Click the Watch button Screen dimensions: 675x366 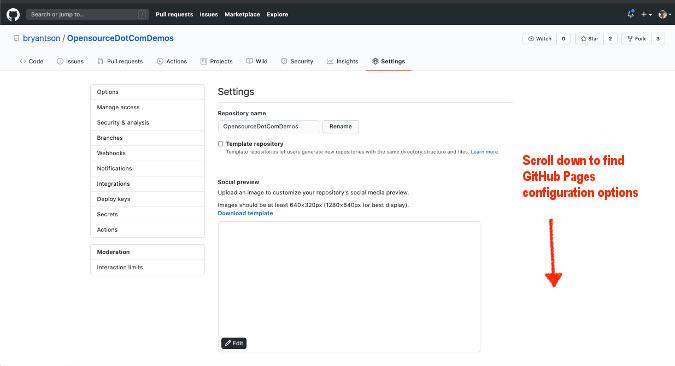point(540,39)
